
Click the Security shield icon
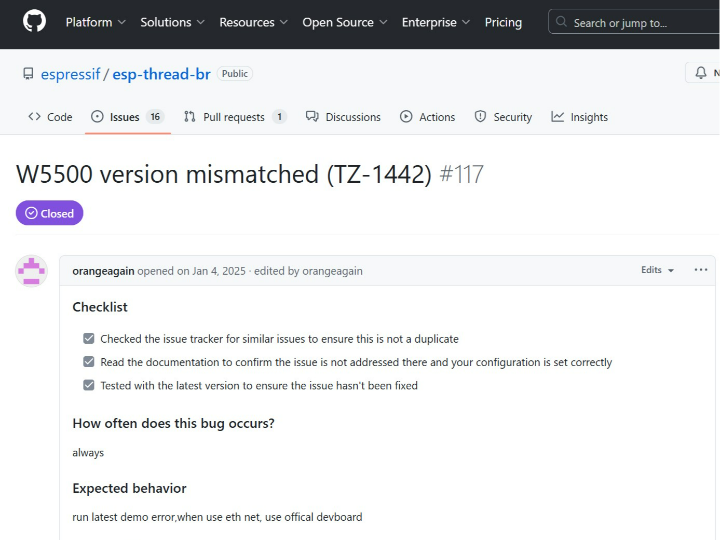(x=480, y=117)
